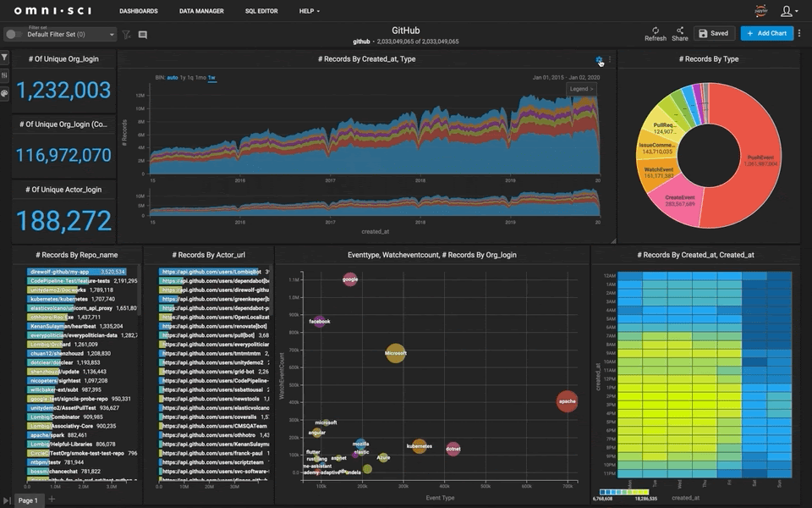Select the Azure bubble in scatter plot
This screenshot has height=508, width=812.
383,458
